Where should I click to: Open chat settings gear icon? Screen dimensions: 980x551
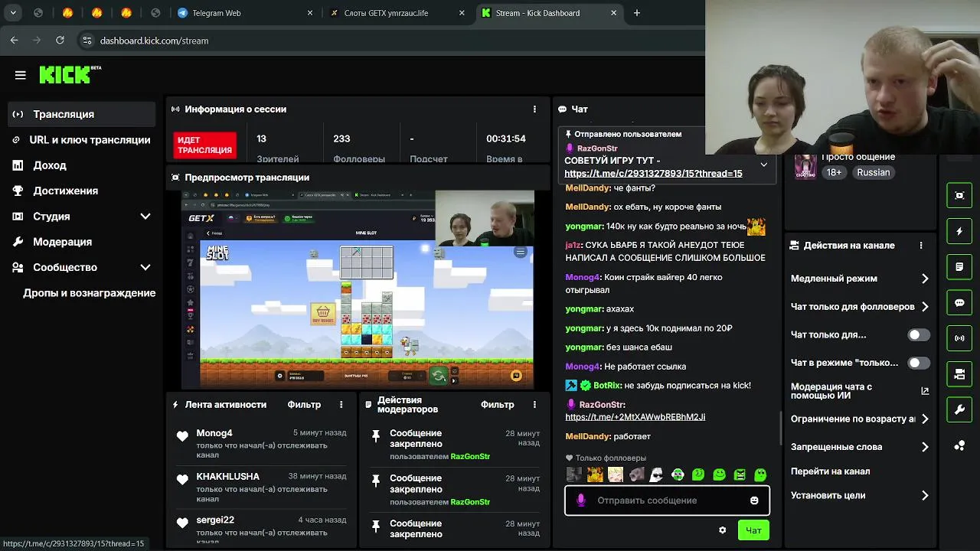pos(722,530)
